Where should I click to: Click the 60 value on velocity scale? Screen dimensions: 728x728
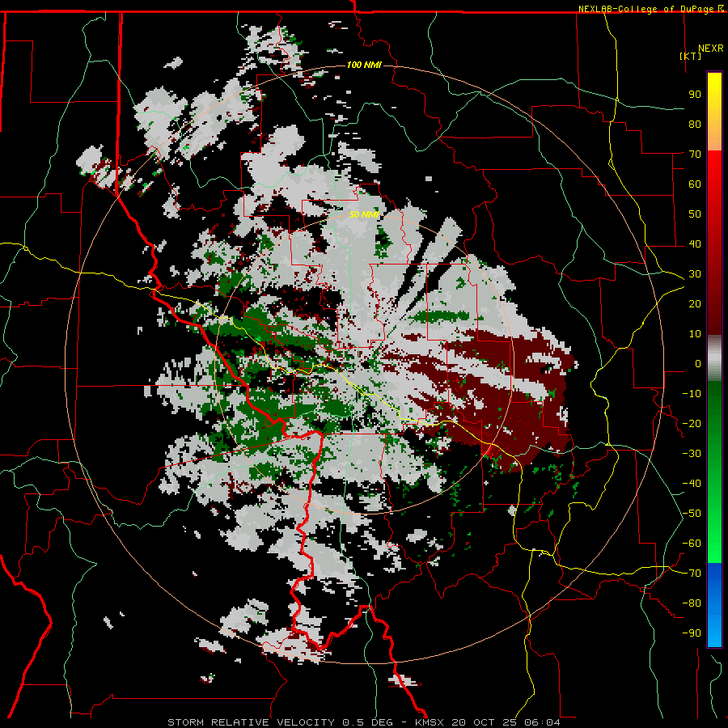click(695, 184)
